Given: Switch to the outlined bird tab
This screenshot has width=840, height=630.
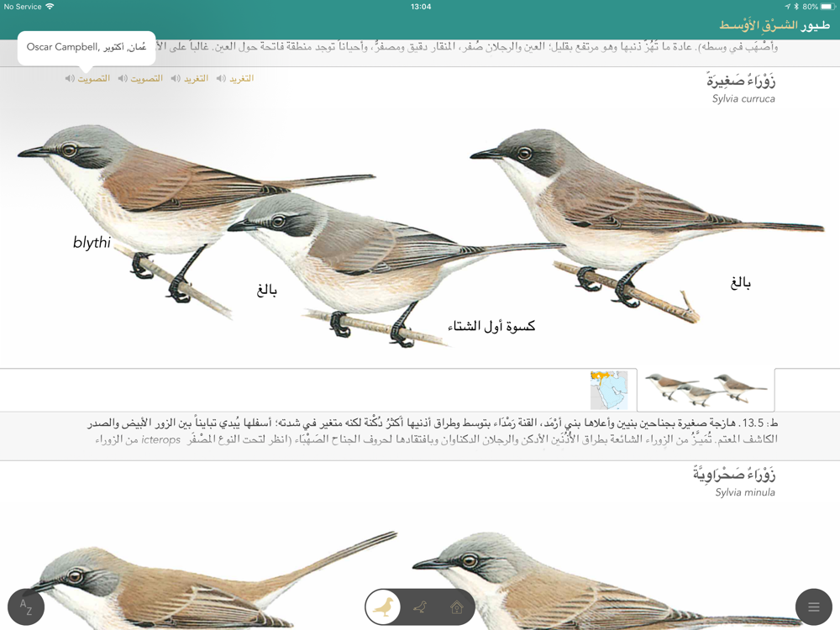Looking at the screenshot, I should click(x=421, y=607).
